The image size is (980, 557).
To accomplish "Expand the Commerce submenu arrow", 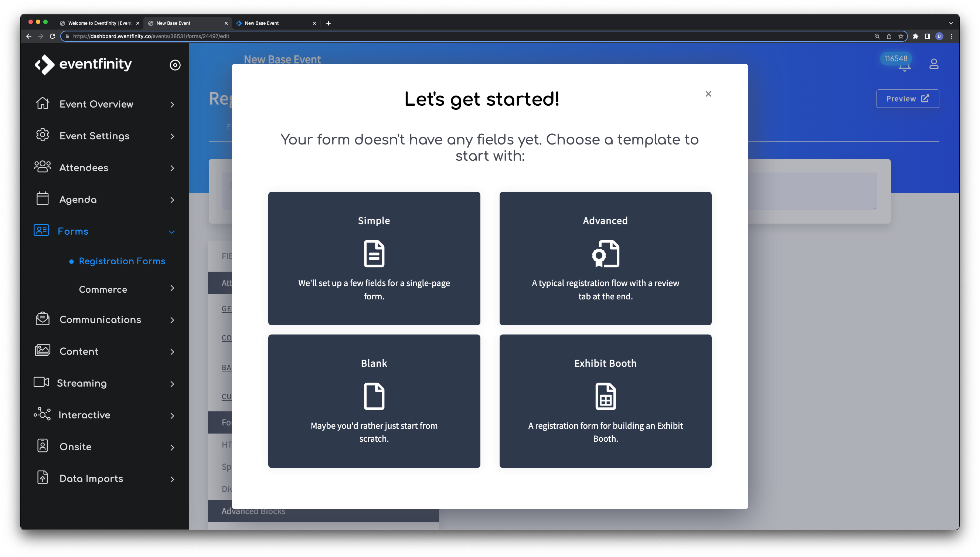I will tap(172, 288).
